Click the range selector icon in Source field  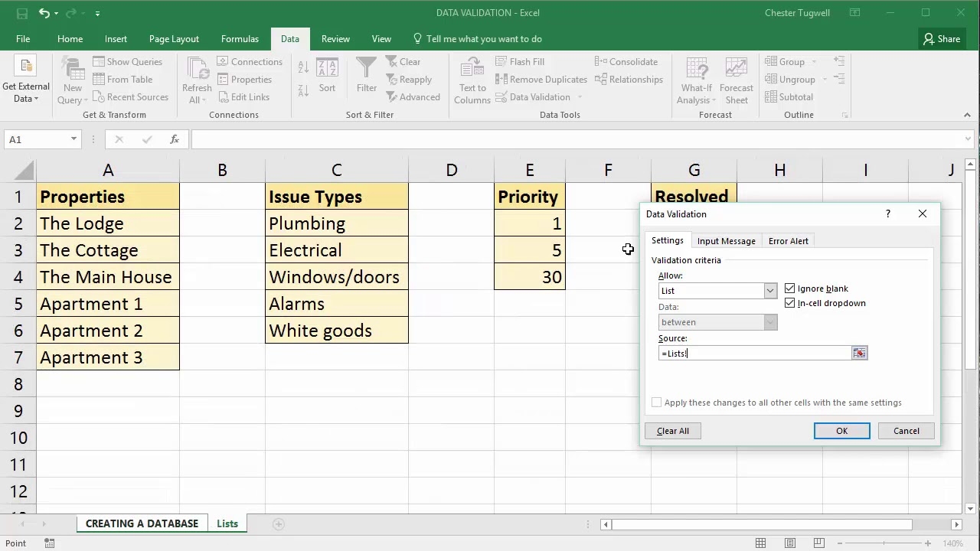pyautogui.click(x=860, y=353)
